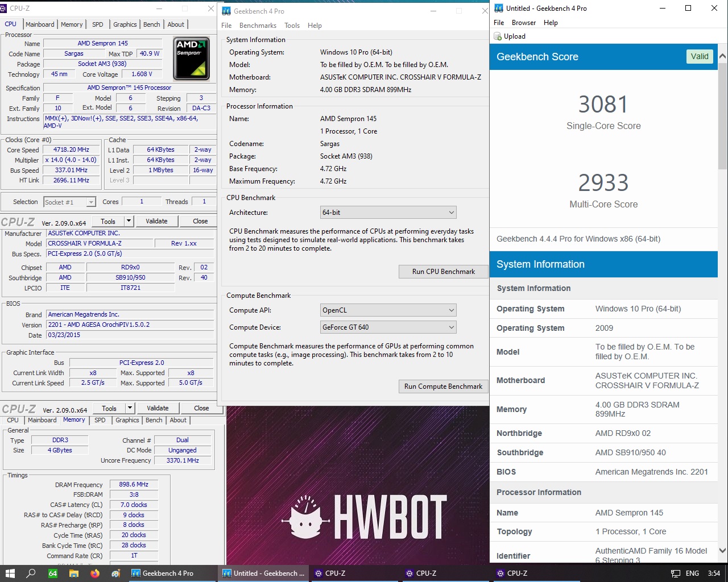Launch the green 64 icon on the taskbar
Image resolution: width=728 pixels, height=582 pixels.
click(52, 573)
